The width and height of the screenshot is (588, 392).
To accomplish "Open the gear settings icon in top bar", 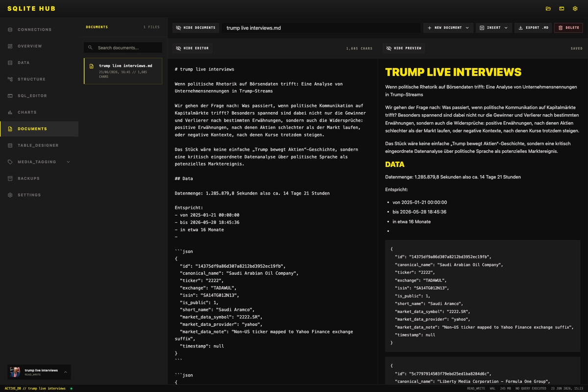I will click(x=575, y=8).
